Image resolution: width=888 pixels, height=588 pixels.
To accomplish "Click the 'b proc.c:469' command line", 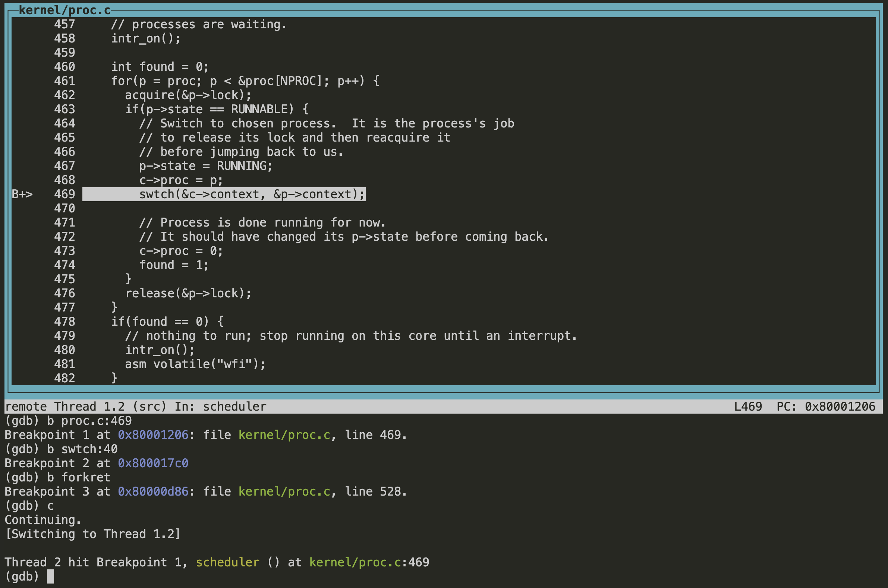I will point(89,421).
